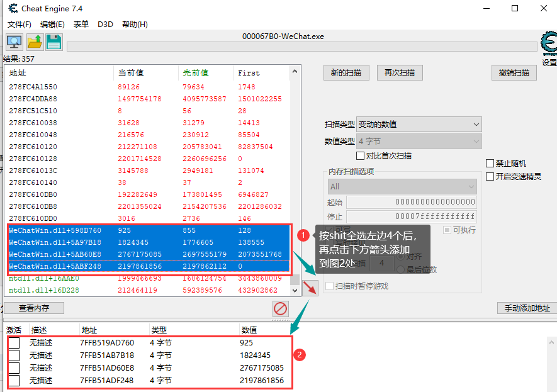
Task: Click the address list scroll up arrow
Action: 551,343
